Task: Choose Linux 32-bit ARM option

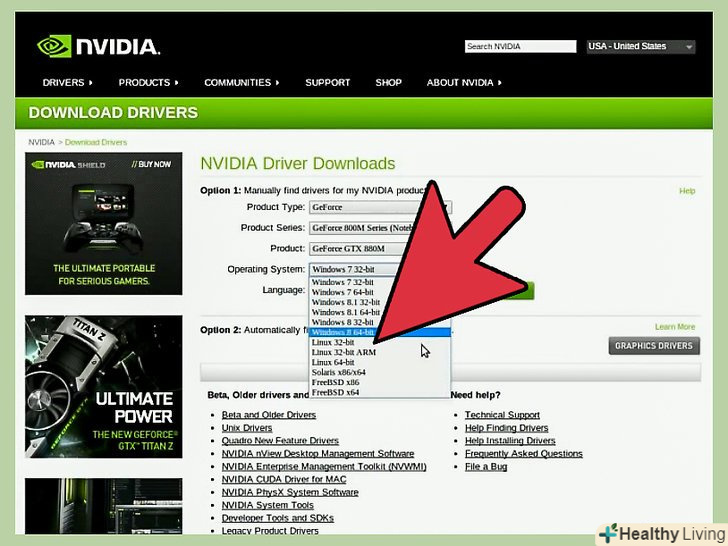Action: point(380,352)
